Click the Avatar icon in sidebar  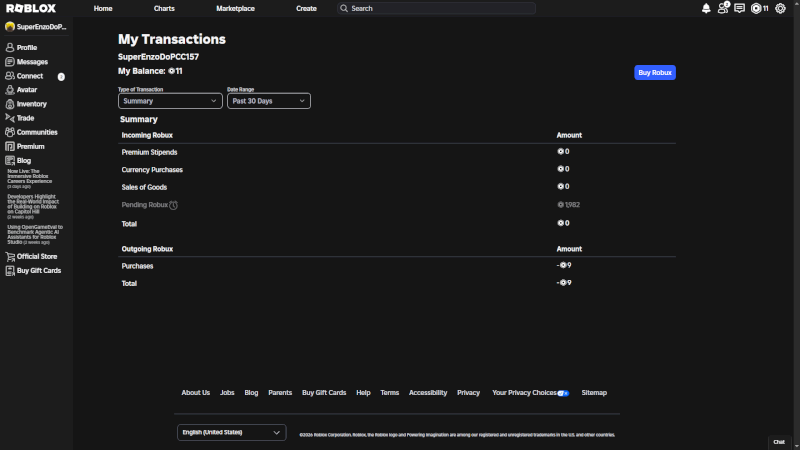(x=10, y=90)
